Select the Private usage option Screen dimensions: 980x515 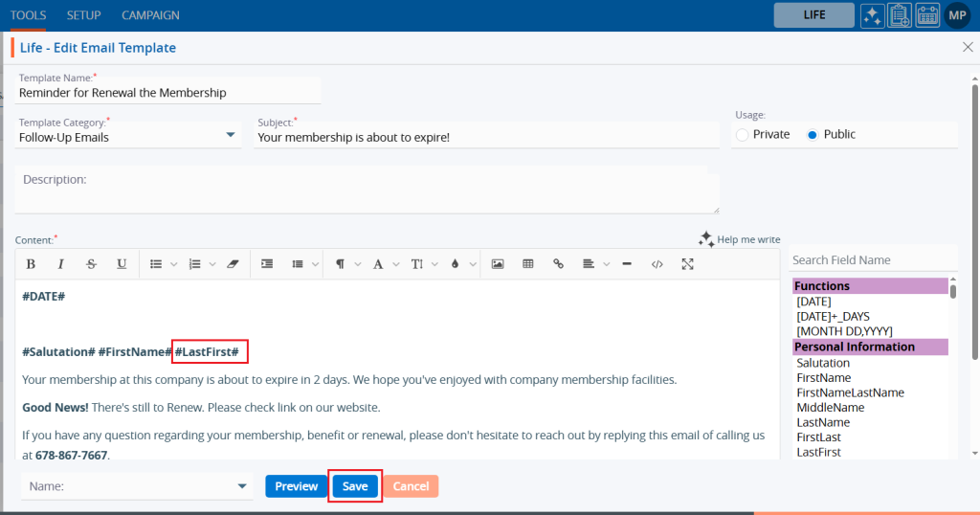click(x=743, y=135)
